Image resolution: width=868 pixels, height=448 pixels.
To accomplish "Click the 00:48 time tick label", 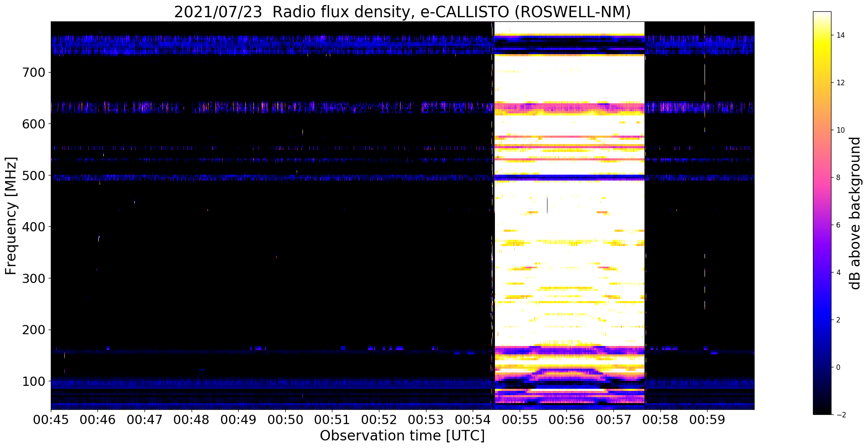I will (192, 419).
